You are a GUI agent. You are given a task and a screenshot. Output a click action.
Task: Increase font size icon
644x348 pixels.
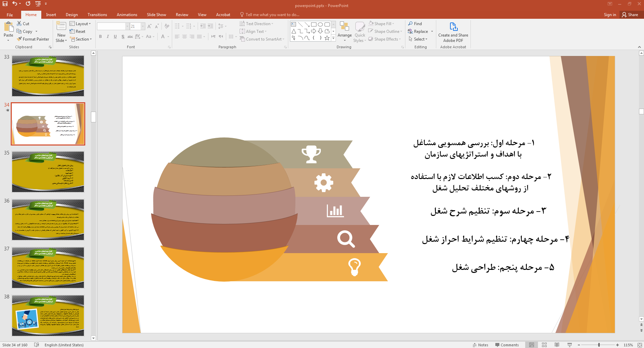(149, 26)
